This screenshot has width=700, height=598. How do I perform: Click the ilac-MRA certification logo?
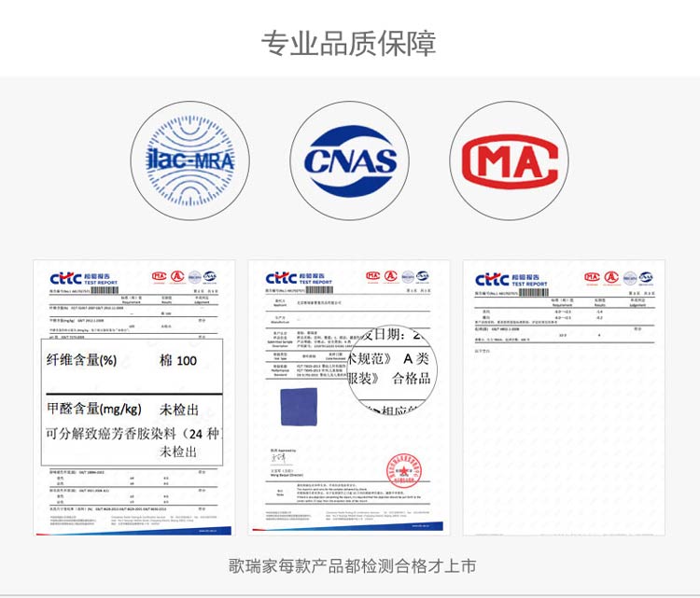(189, 160)
